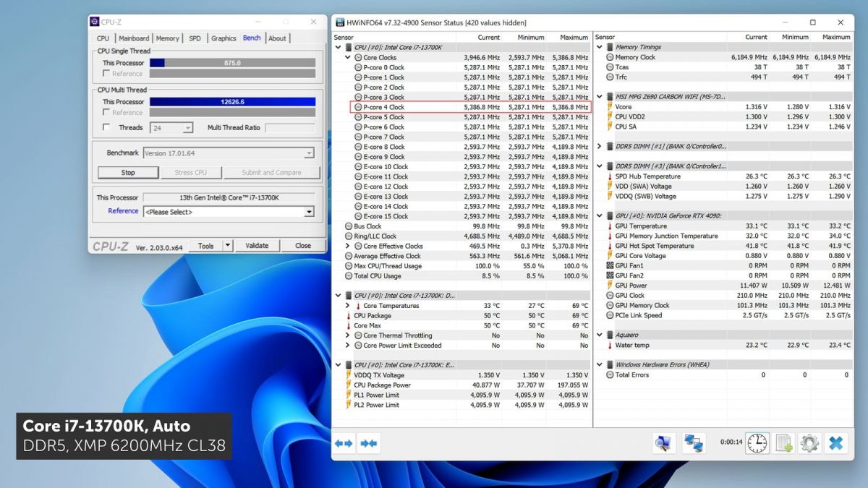
Task: Open HWiNFO sensor settings gear icon
Action: (x=809, y=443)
